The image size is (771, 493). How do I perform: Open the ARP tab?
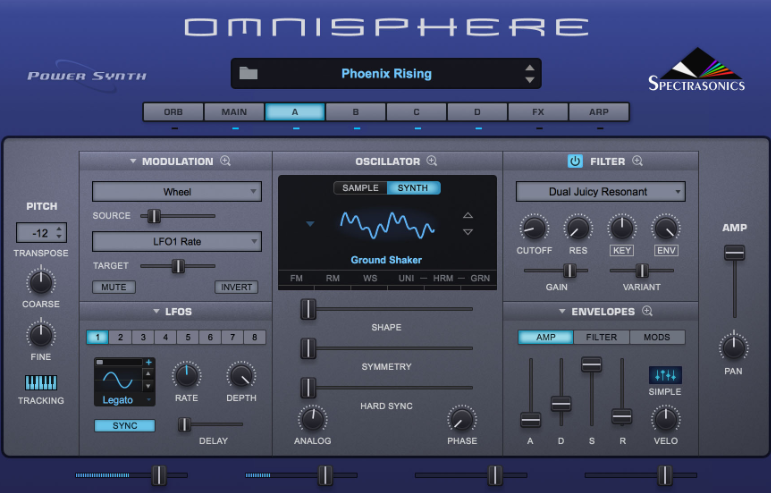(x=599, y=112)
